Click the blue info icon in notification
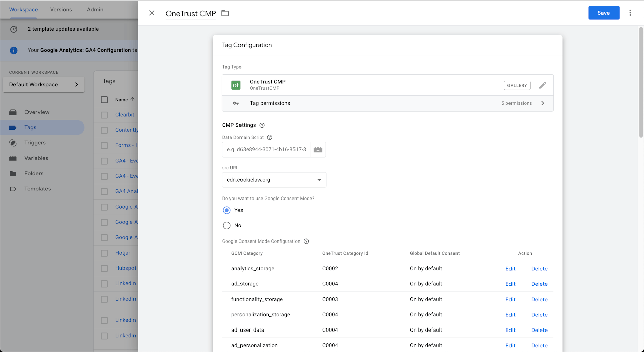Image resolution: width=644 pixels, height=352 pixels. (x=14, y=50)
